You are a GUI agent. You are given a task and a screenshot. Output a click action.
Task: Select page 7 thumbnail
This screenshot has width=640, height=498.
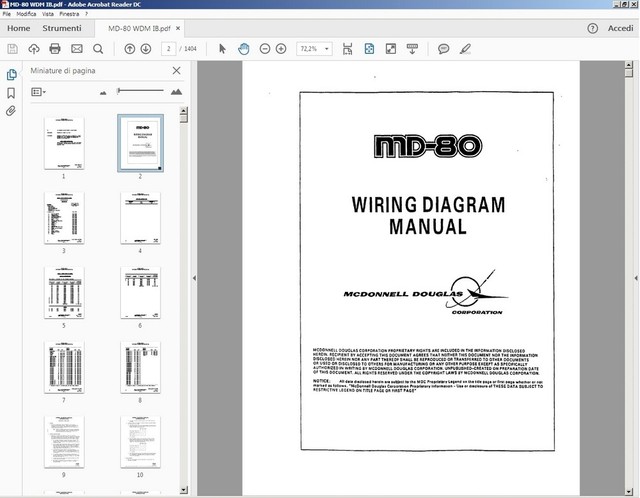pos(64,367)
